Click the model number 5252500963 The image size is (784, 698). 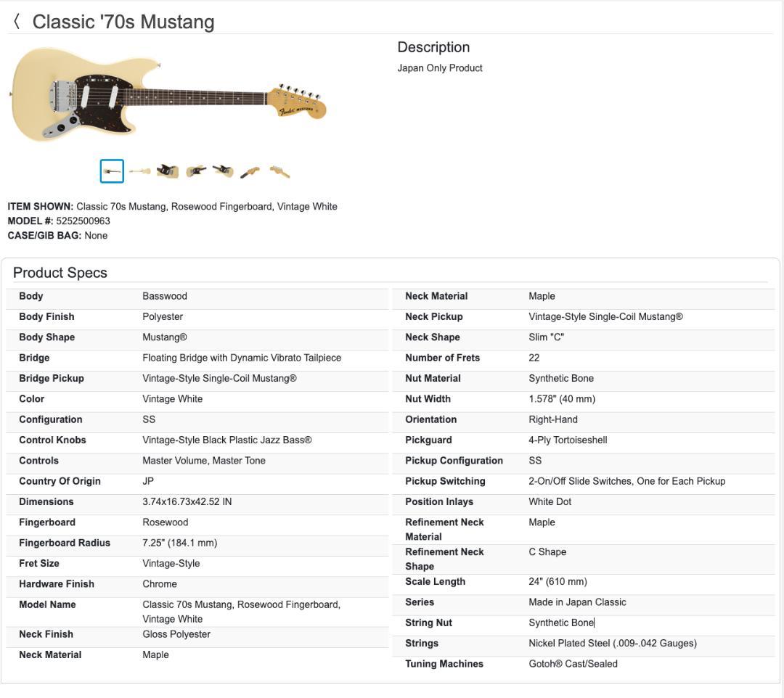83,221
